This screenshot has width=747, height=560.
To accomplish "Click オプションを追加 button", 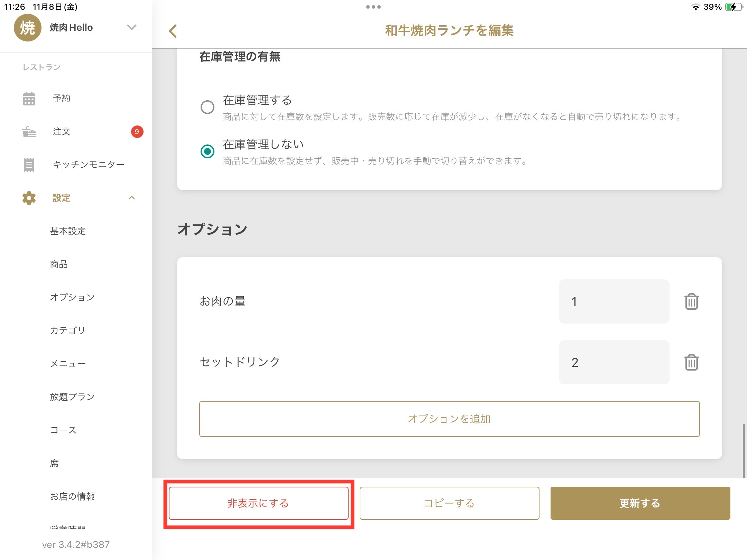I will point(449,419).
